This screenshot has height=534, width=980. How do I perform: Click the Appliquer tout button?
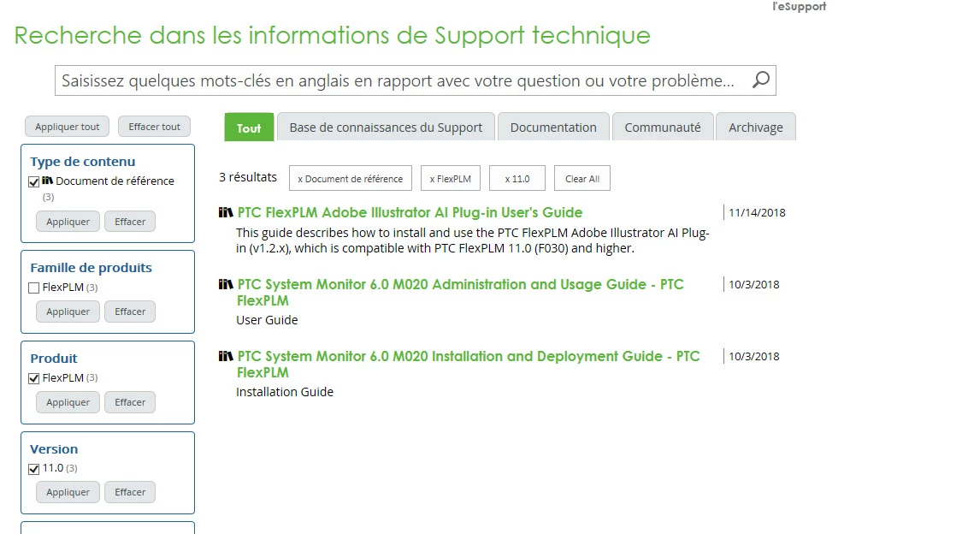(67, 127)
